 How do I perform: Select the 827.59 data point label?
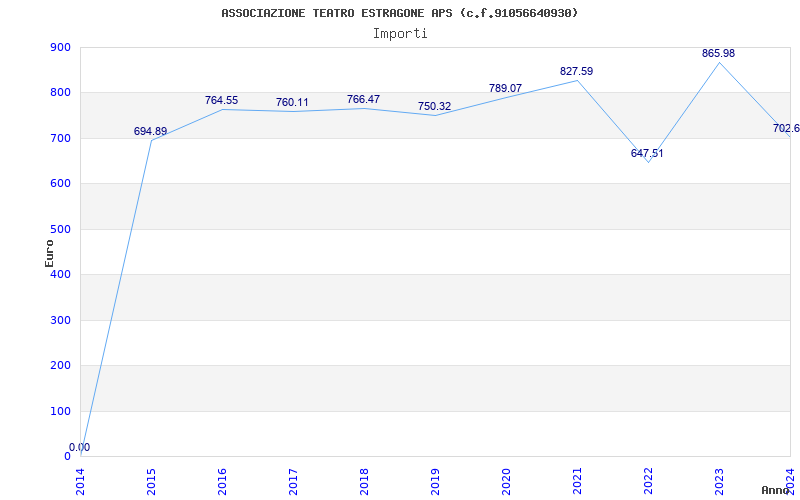577,71
